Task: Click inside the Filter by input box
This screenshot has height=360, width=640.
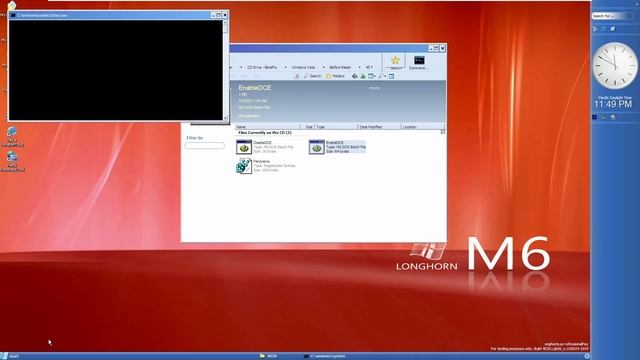Action: click(x=204, y=145)
